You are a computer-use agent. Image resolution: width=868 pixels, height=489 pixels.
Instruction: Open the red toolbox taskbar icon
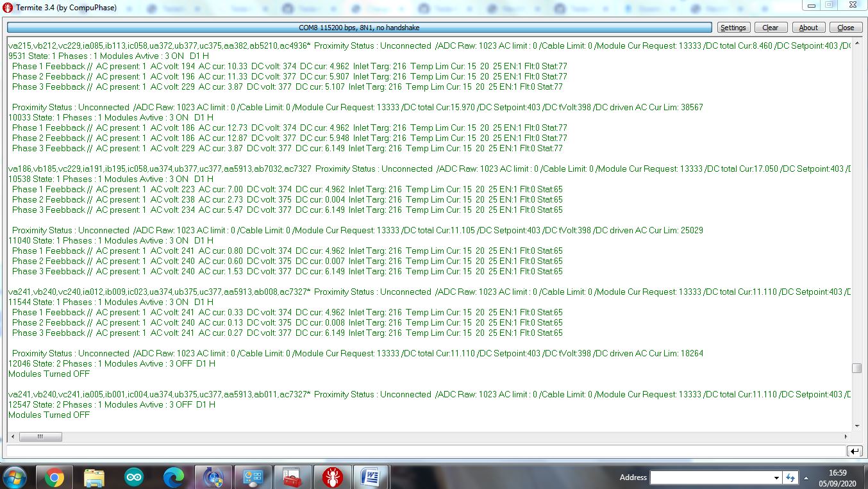(292, 477)
